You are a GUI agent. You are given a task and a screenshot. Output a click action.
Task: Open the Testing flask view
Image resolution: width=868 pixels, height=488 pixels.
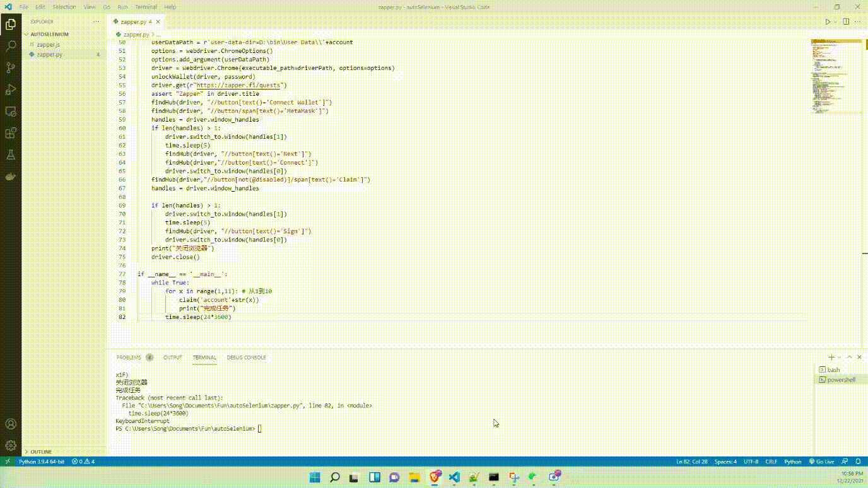(11, 154)
